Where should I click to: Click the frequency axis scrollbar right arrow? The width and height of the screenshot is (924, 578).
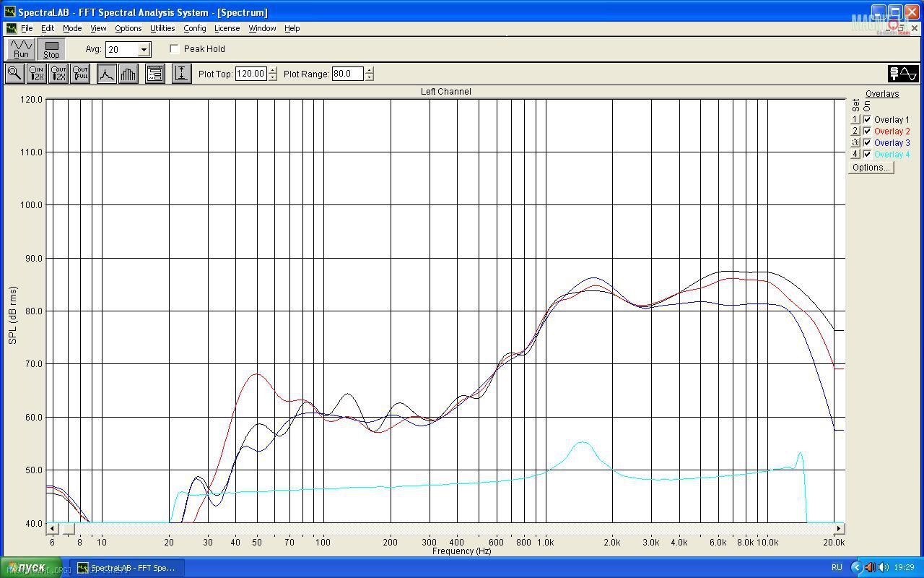click(x=839, y=529)
